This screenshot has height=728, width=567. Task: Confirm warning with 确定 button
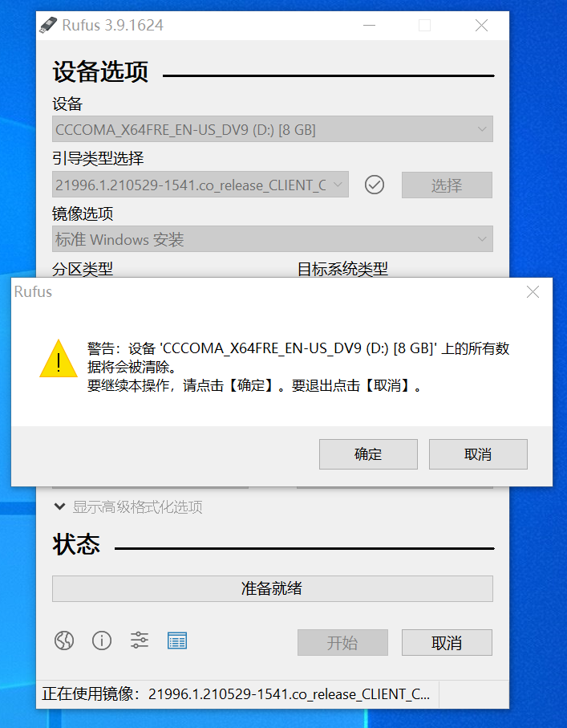click(368, 454)
